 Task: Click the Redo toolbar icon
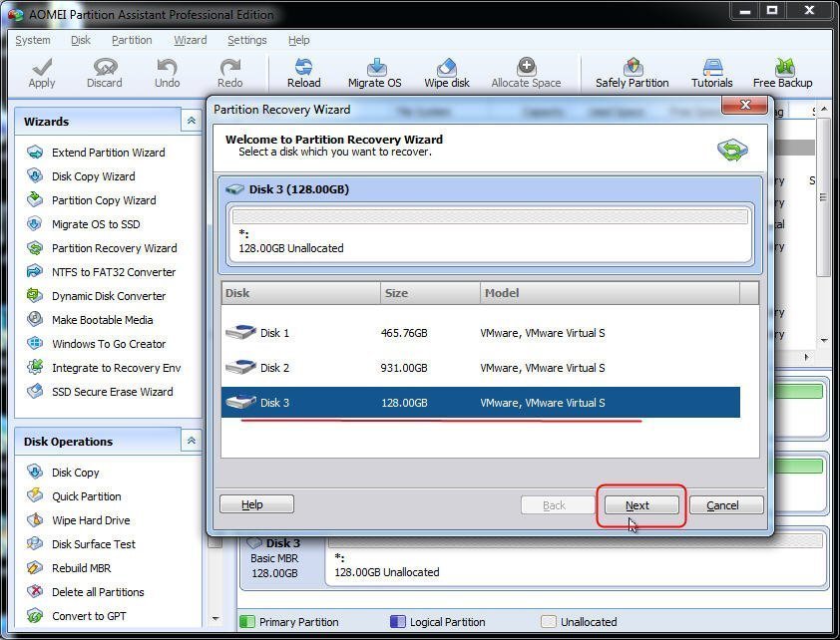pos(230,73)
